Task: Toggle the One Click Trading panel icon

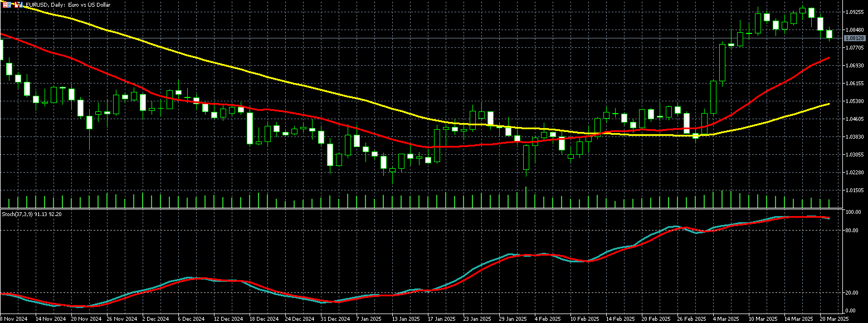Action: tap(17, 4)
